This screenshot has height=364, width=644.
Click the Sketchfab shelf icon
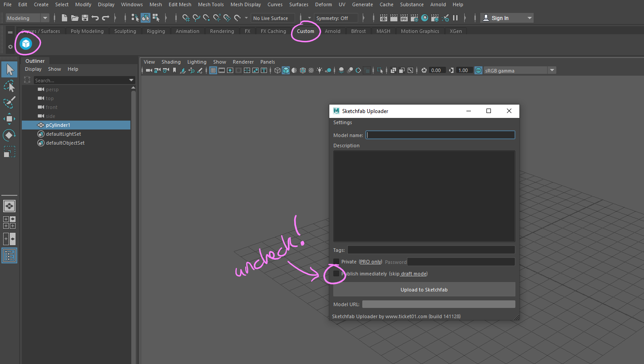point(26,44)
